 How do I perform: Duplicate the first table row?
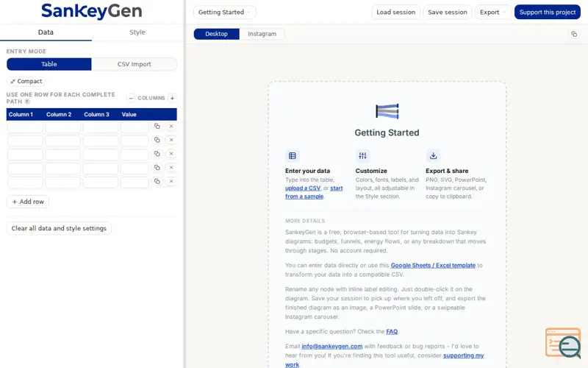[157, 126]
